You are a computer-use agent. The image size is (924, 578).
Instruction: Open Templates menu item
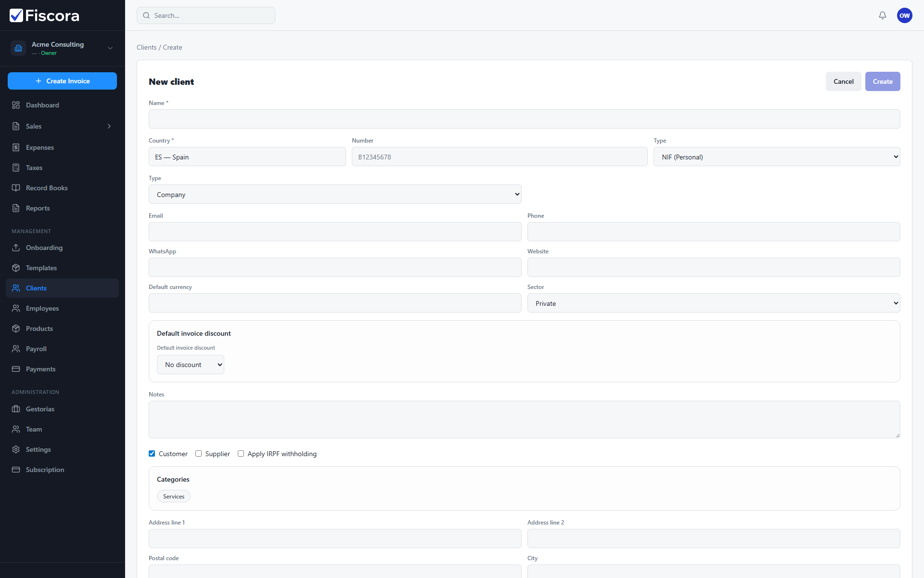[62, 268]
